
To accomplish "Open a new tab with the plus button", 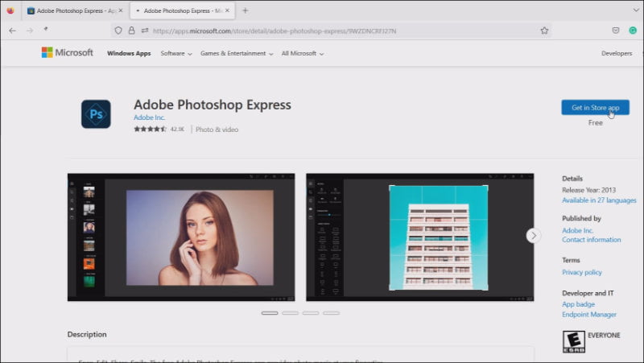I will [246, 10].
